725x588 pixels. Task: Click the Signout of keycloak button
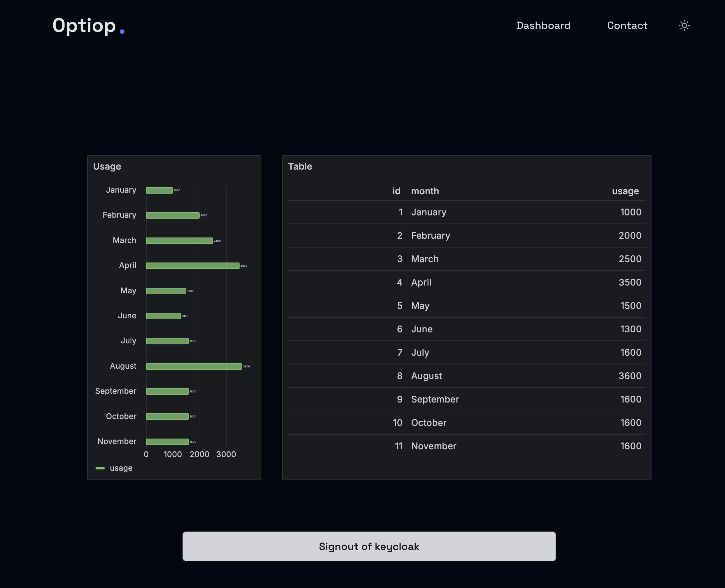[369, 546]
